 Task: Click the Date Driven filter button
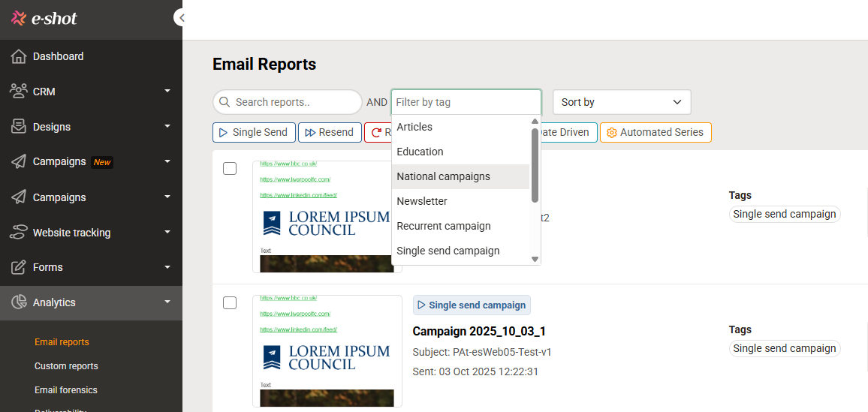(568, 133)
